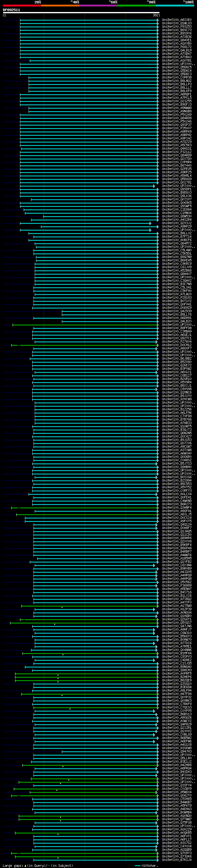
Task: Choose entry UniRef100_A7Q729
Action: pyautogui.click(x=177, y=142)
